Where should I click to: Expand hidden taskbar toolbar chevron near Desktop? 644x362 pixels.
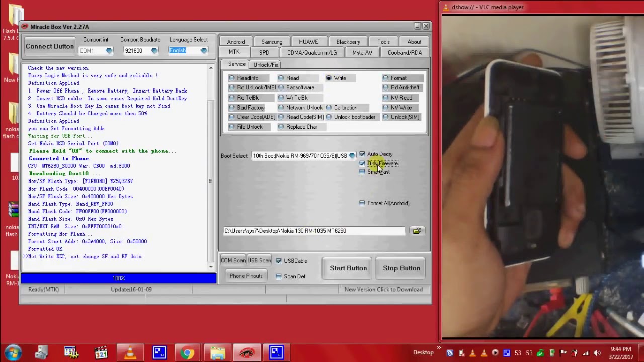[439, 348]
